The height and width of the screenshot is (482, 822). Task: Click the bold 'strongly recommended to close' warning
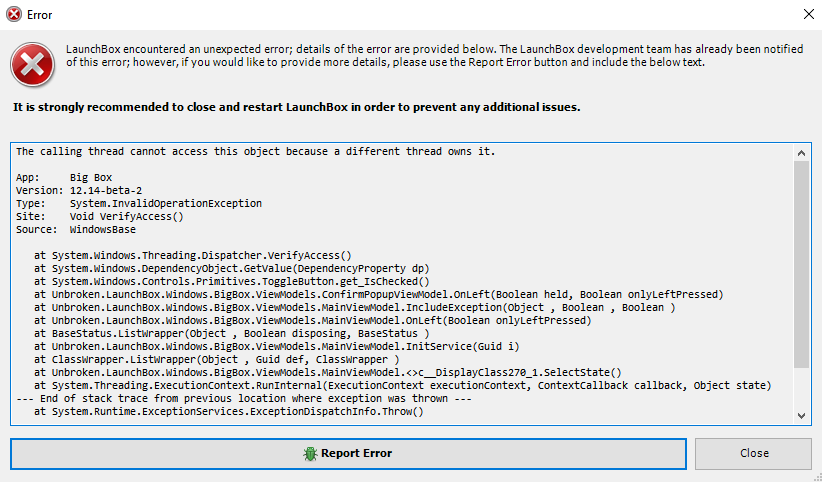tap(297, 108)
